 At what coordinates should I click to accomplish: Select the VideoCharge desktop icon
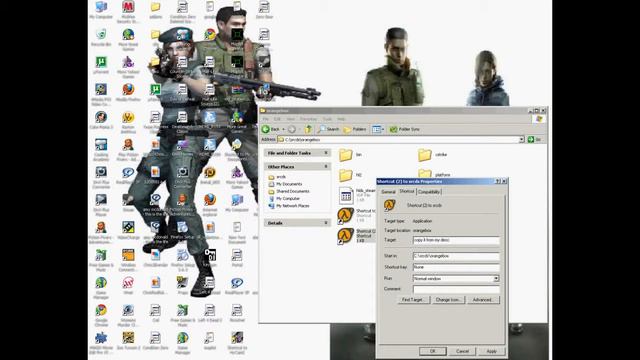(x=128, y=231)
